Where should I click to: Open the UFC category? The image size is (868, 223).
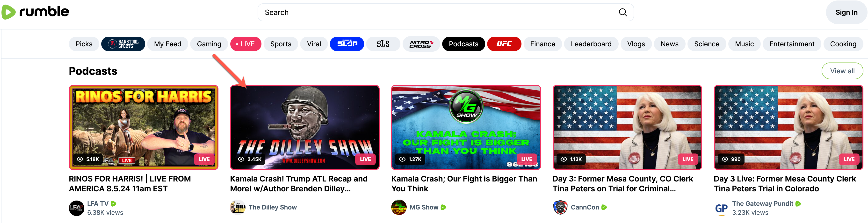(x=504, y=44)
